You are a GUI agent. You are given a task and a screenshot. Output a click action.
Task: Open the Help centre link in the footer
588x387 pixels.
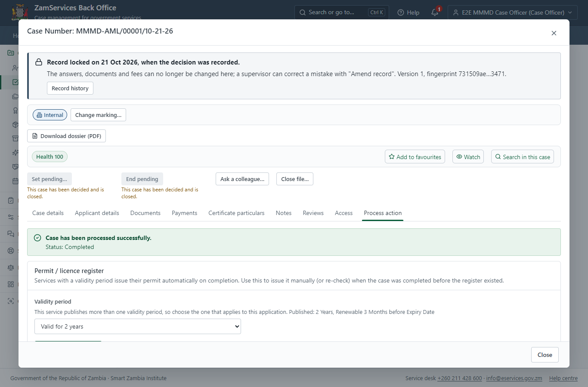pyautogui.click(x=563, y=378)
